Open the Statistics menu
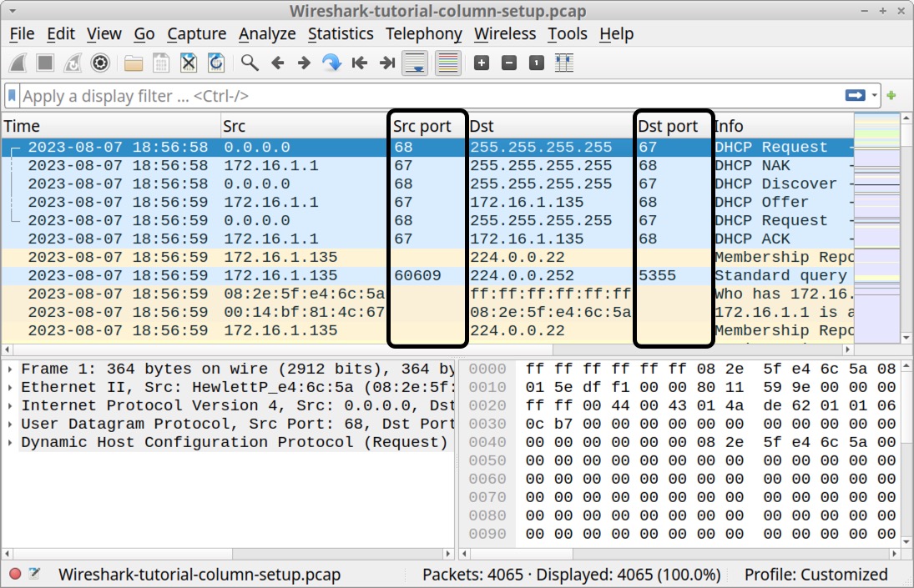The image size is (914, 588). (341, 33)
